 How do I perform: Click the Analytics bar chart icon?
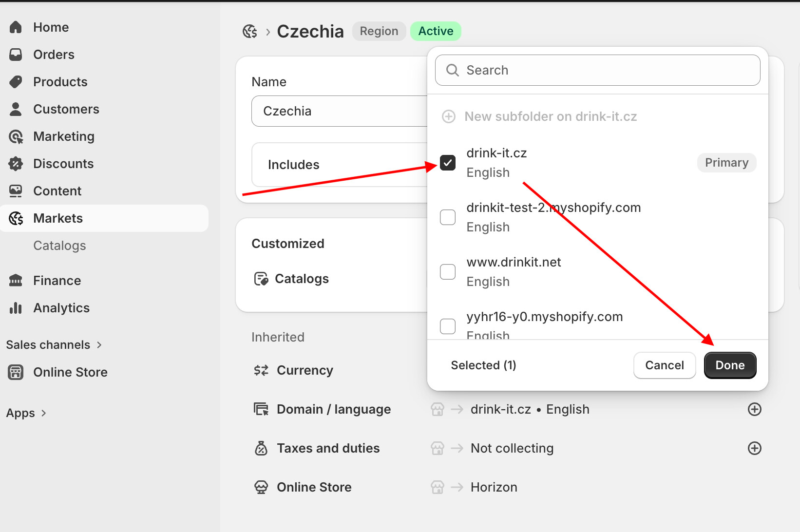pos(16,308)
